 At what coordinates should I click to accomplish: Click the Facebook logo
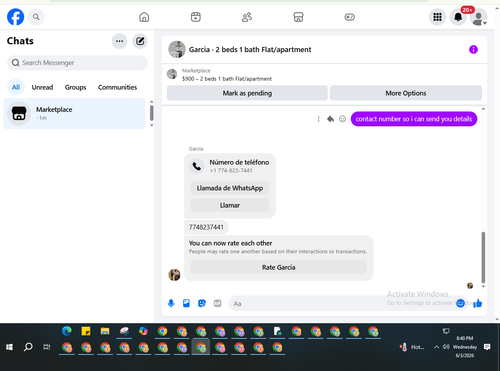pyautogui.click(x=16, y=17)
